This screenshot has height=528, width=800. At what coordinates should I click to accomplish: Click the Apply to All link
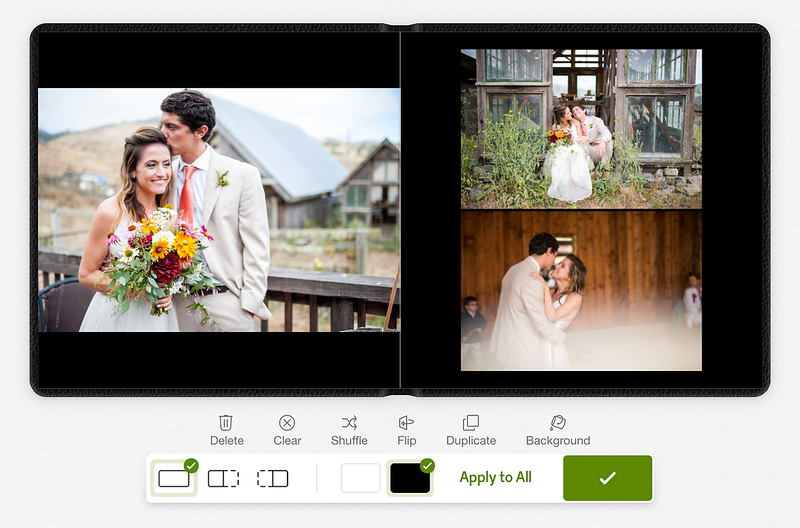pyautogui.click(x=495, y=478)
